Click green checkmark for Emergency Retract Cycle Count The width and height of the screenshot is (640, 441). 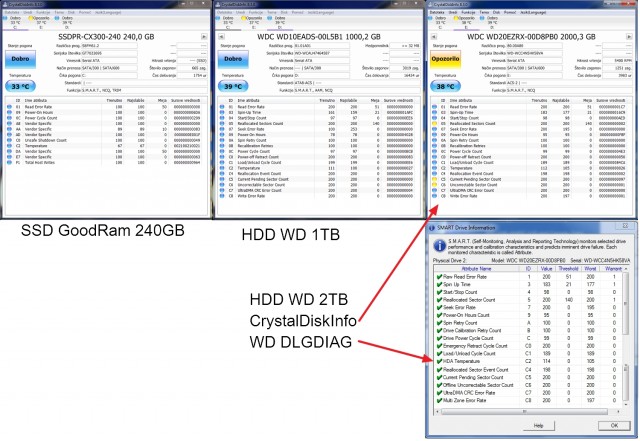point(439,346)
